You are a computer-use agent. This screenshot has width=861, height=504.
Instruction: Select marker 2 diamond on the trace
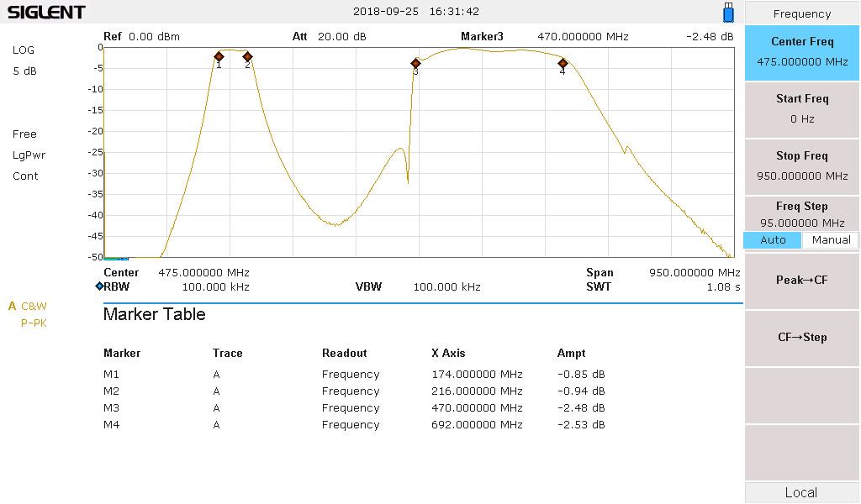click(248, 56)
